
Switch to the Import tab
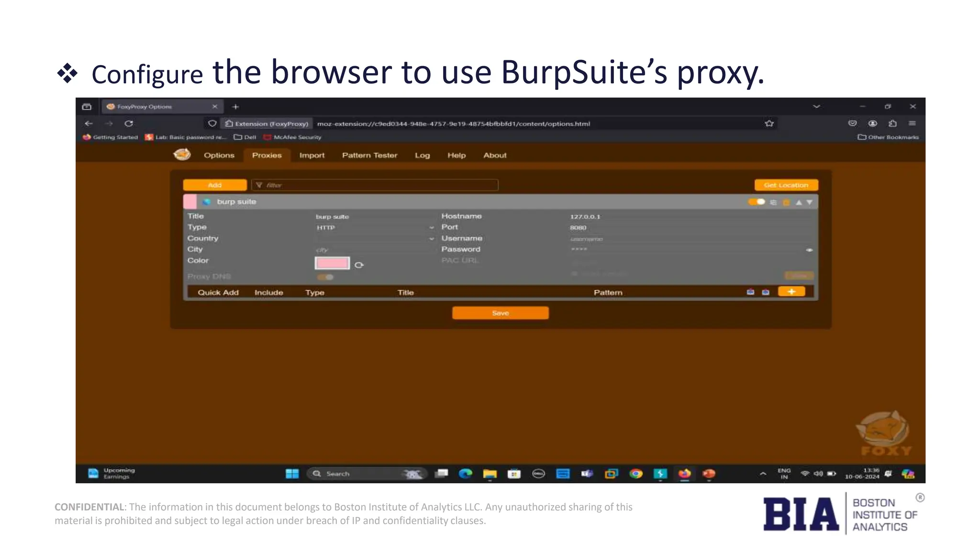point(312,155)
